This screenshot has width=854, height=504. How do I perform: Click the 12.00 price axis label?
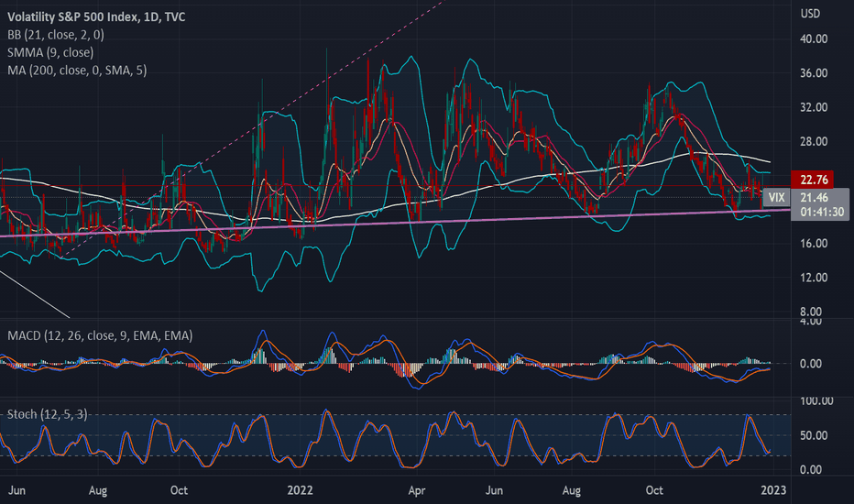[814, 278]
